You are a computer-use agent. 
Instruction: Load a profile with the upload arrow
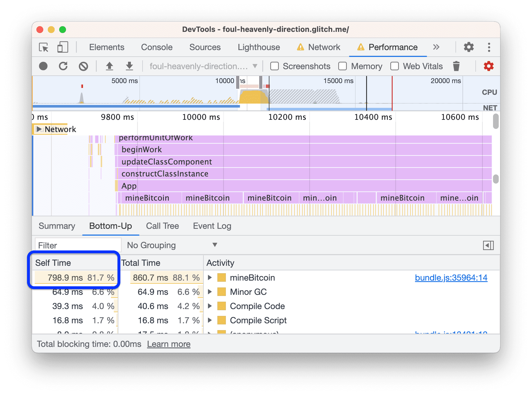[110, 66]
